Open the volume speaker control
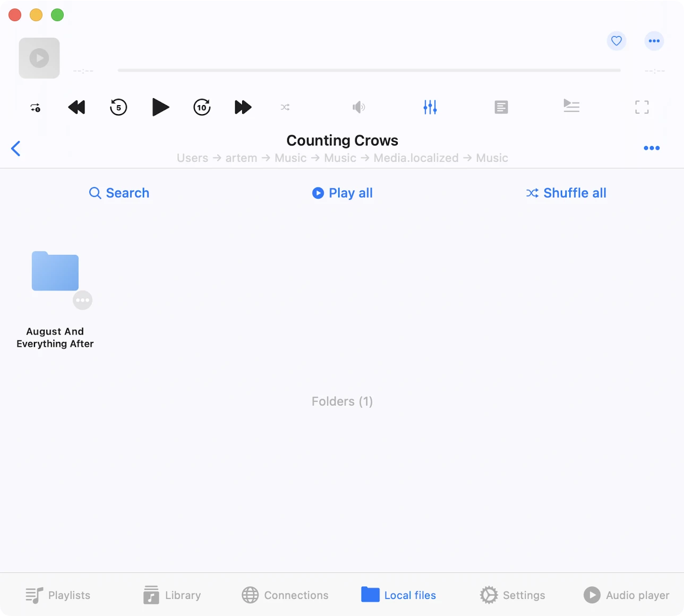This screenshot has height=616, width=684. coord(358,107)
